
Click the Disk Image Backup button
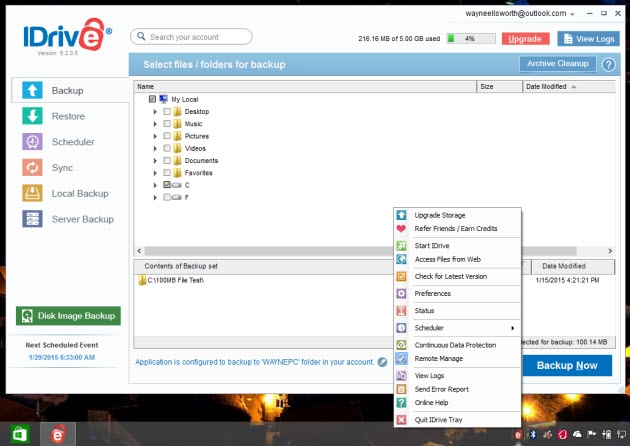click(x=68, y=317)
